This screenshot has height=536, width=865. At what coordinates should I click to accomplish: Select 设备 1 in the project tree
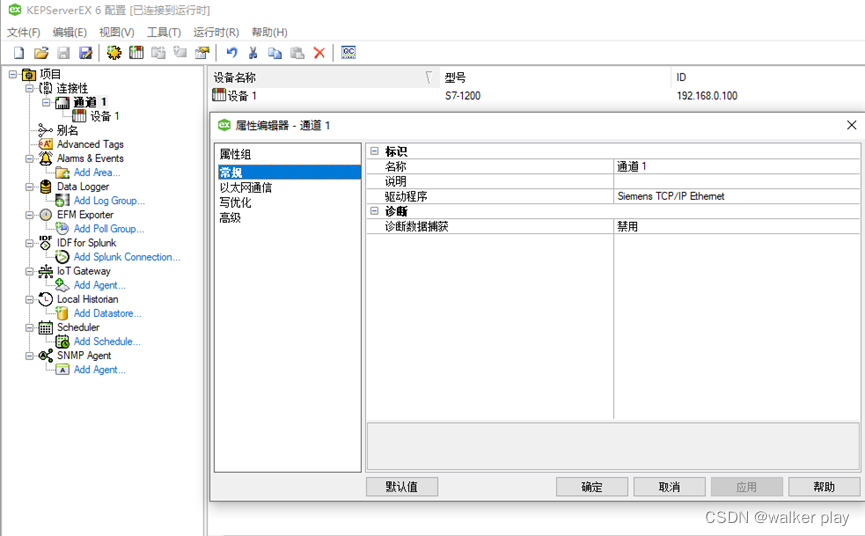pos(105,116)
